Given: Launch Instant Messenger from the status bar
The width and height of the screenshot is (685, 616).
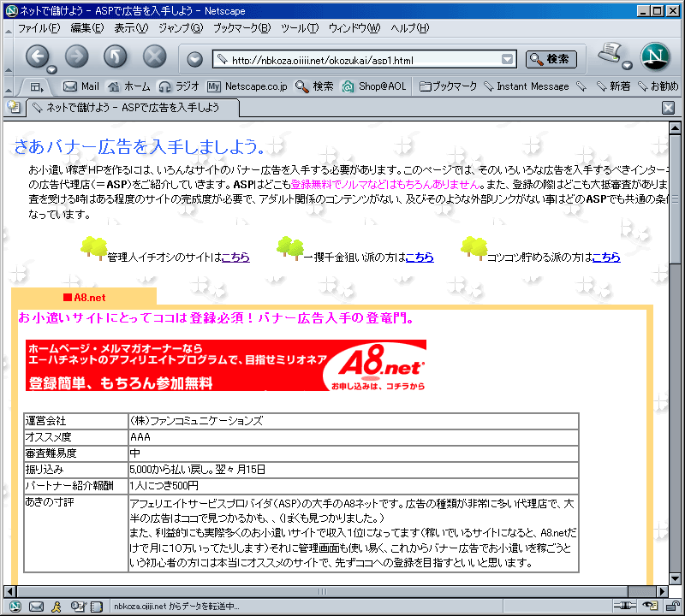Looking at the screenshot, I should point(57,607).
